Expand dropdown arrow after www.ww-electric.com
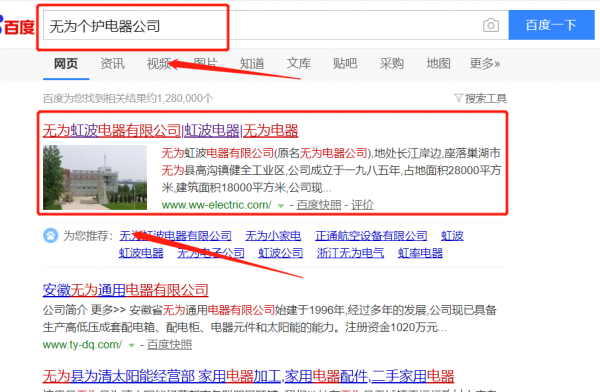The height and width of the screenshot is (392, 600). (x=281, y=206)
